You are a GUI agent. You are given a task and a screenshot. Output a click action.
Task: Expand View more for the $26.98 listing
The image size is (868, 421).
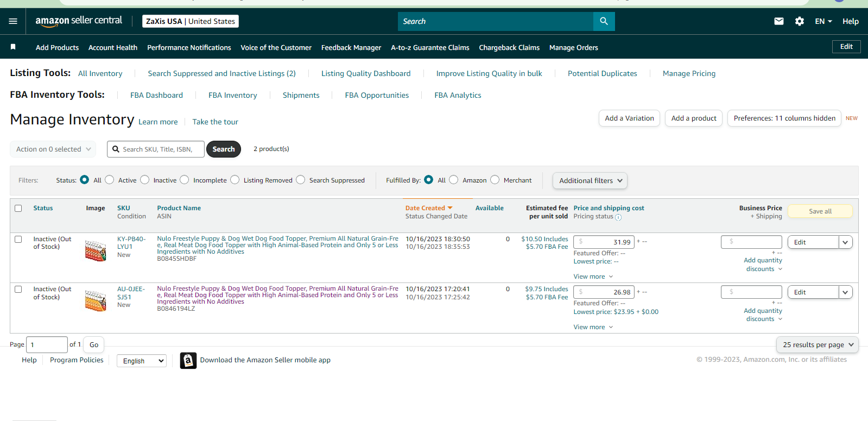click(x=593, y=327)
